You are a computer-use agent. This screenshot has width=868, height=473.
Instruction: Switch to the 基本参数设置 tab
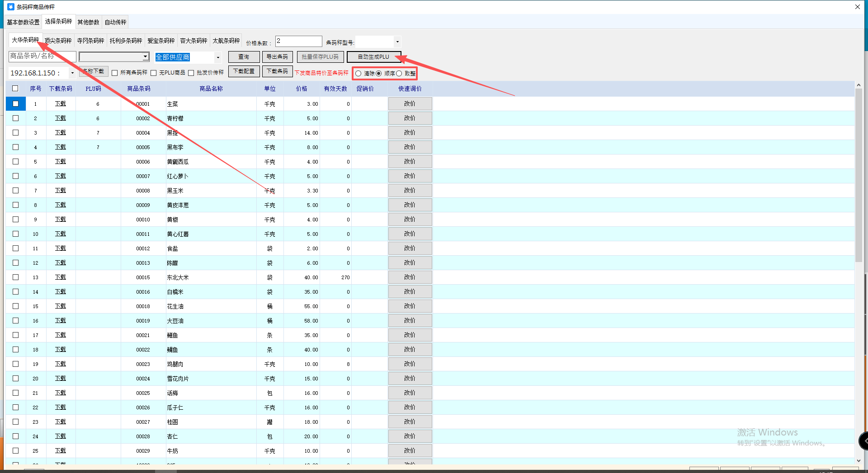24,22
